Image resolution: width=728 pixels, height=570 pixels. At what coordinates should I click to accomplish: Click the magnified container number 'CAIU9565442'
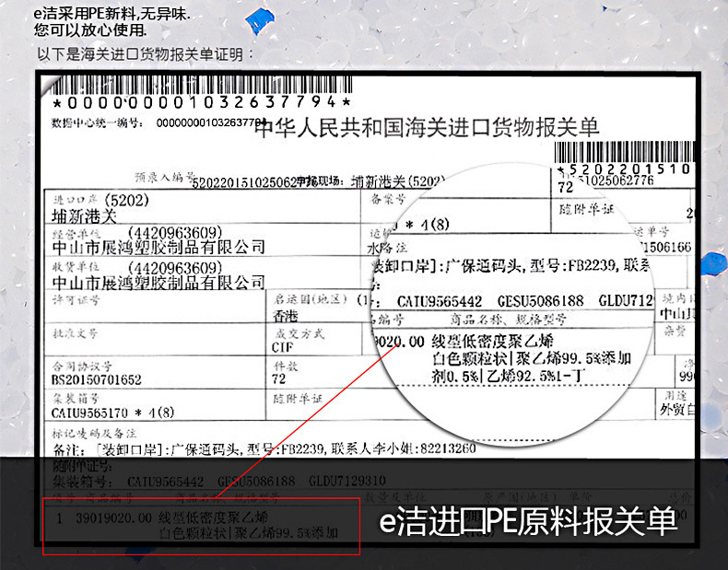click(440, 302)
